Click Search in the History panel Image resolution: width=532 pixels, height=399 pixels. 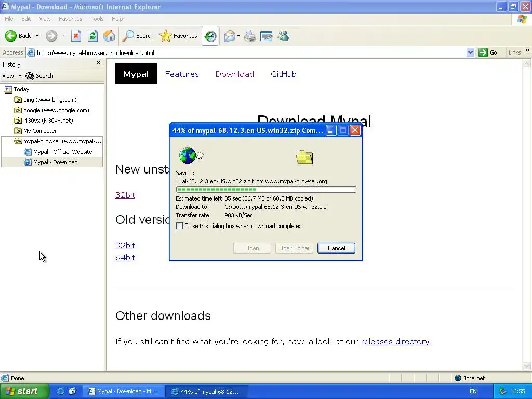pos(39,76)
